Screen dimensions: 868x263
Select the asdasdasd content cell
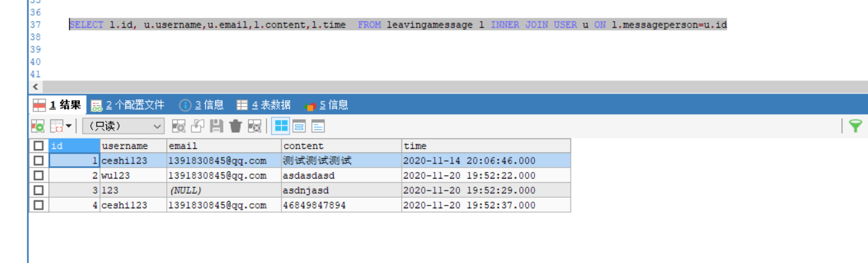tap(342, 175)
